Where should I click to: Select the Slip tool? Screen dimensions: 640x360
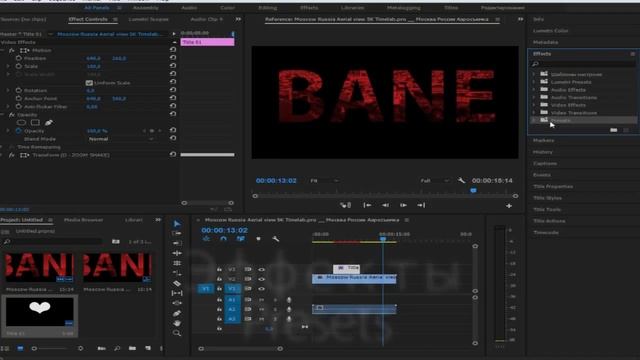tap(177, 293)
